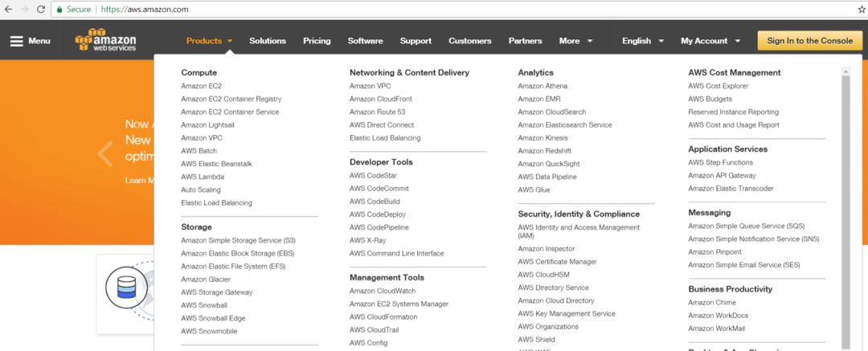Image resolution: width=868 pixels, height=351 pixels.
Task: Open the English language dropdown
Action: click(x=643, y=41)
